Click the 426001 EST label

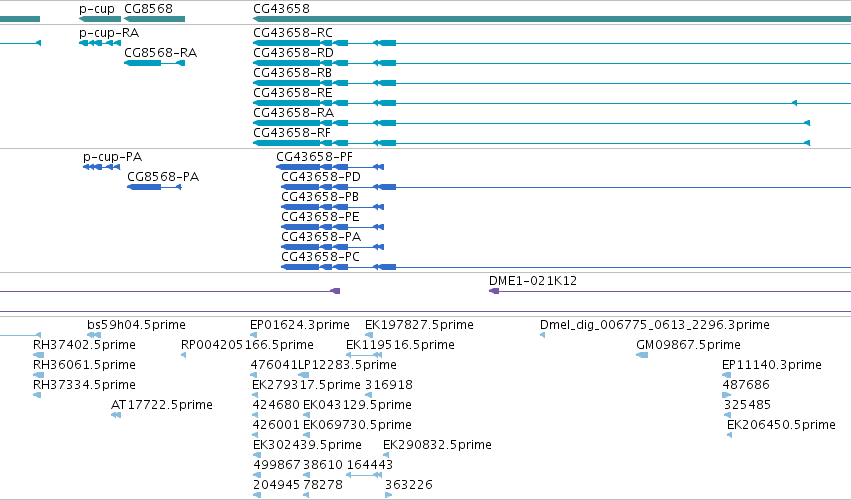[276, 425]
